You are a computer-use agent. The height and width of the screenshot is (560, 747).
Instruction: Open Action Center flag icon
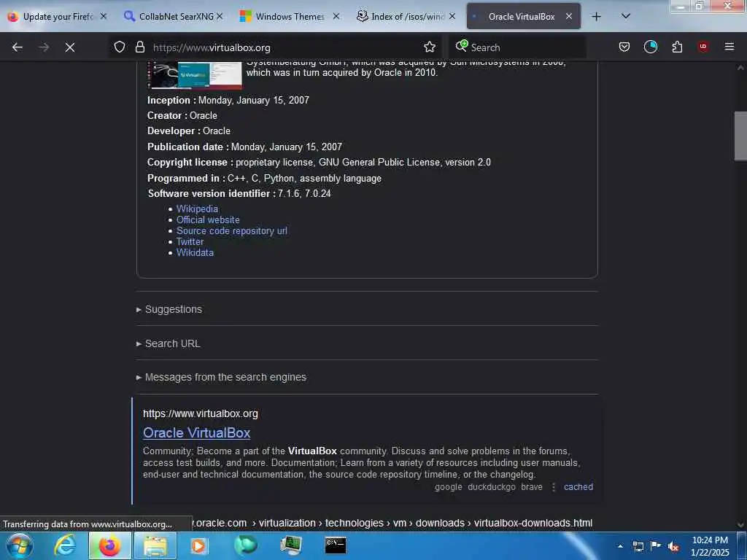(x=656, y=546)
